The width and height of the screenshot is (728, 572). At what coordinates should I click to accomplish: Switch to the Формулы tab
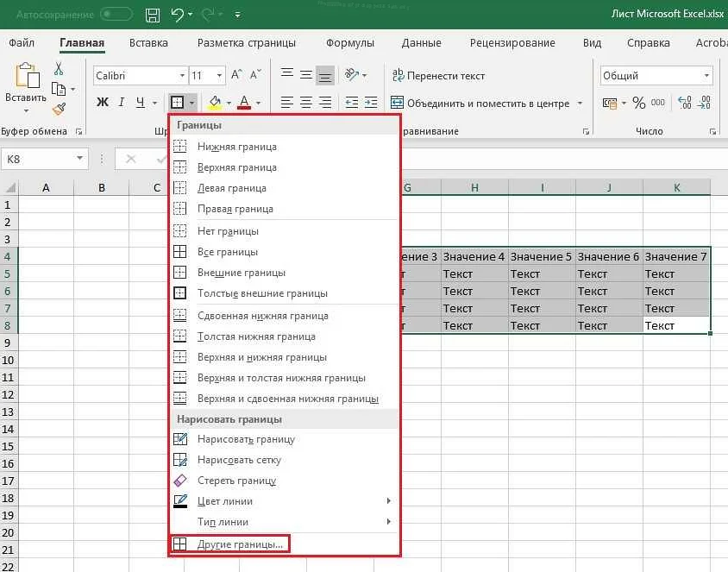pyautogui.click(x=349, y=43)
